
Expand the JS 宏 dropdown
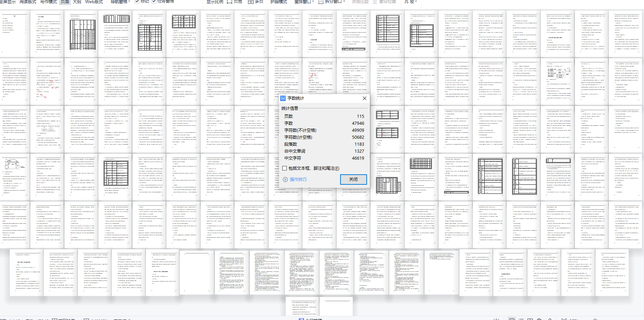[410, 2]
